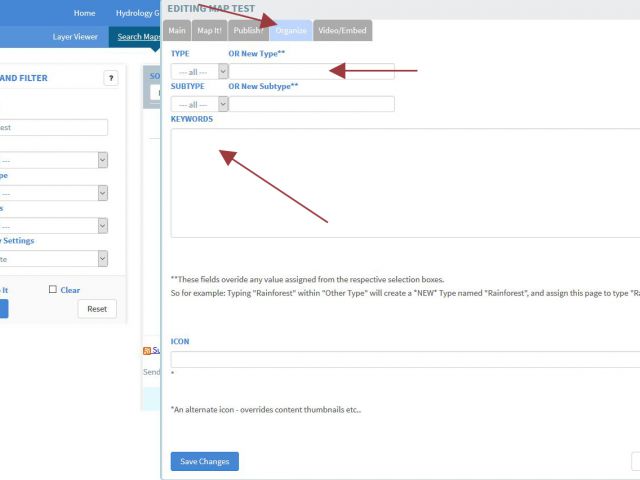Open the Video/Embed tab
This screenshot has height=480, width=640.
pos(342,31)
